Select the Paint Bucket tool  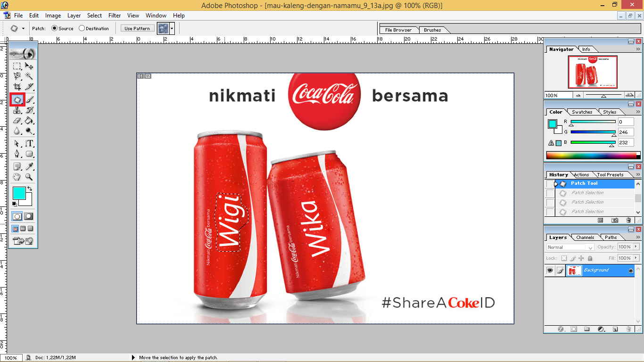tap(29, 121)
